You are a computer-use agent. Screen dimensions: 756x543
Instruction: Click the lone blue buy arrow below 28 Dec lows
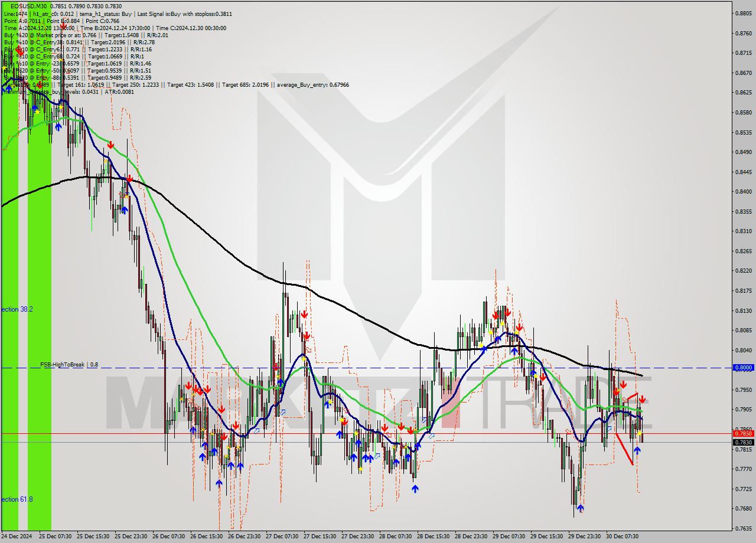(415, 489)
